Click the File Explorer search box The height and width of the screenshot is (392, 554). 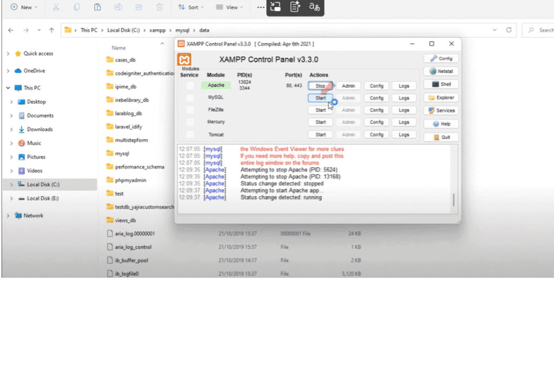tap(538, 30)
